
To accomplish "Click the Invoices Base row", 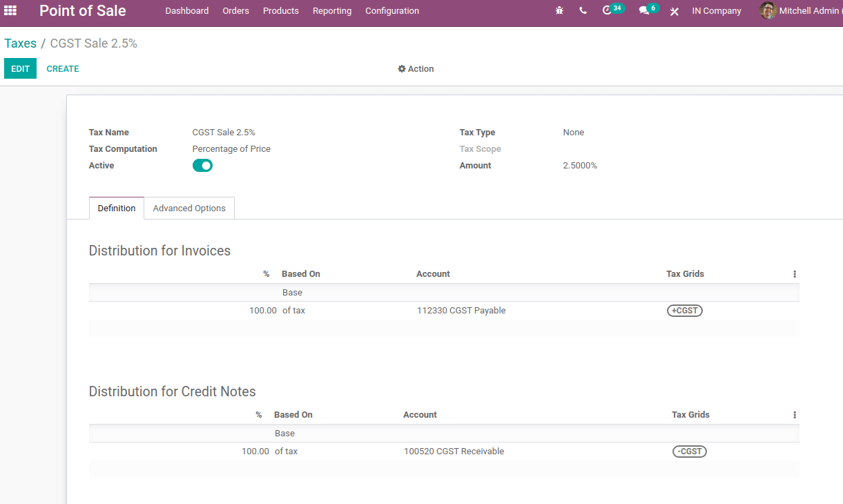I will coord(444,293).
